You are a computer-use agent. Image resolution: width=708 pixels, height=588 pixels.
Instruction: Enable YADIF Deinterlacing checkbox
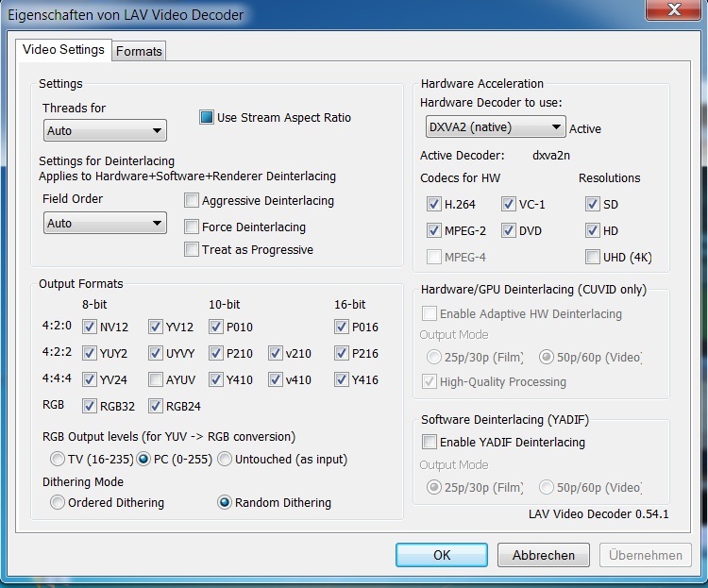430,442
